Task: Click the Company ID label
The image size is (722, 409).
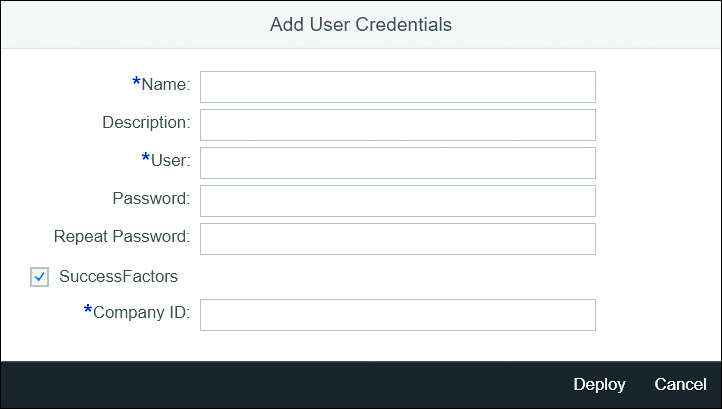Action: 141,313
